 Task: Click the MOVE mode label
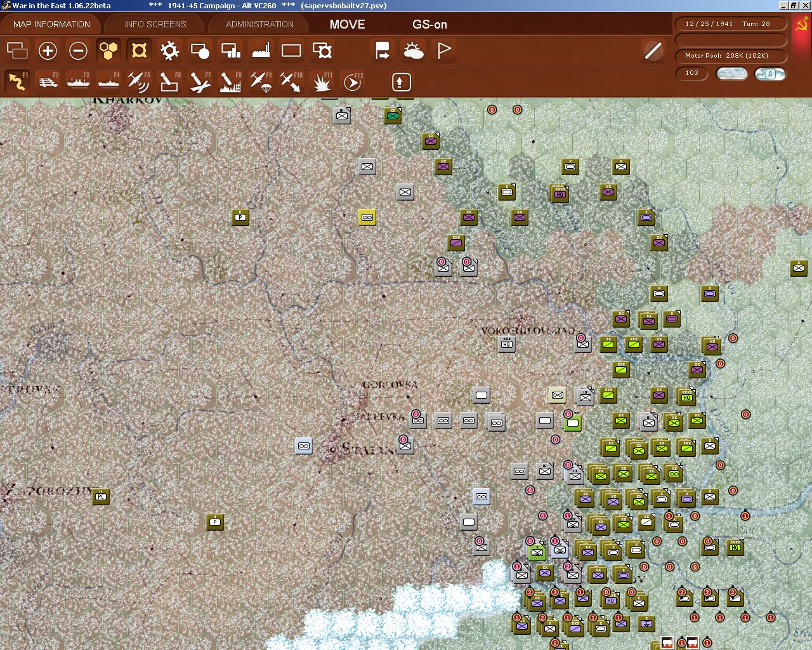tap(347, 24)
